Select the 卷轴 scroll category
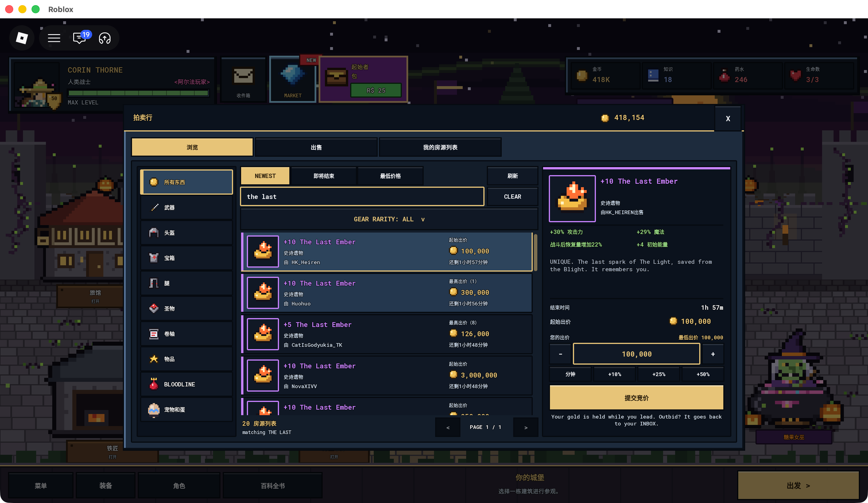Viewport: 868px width, 503px height. (186, 334)
